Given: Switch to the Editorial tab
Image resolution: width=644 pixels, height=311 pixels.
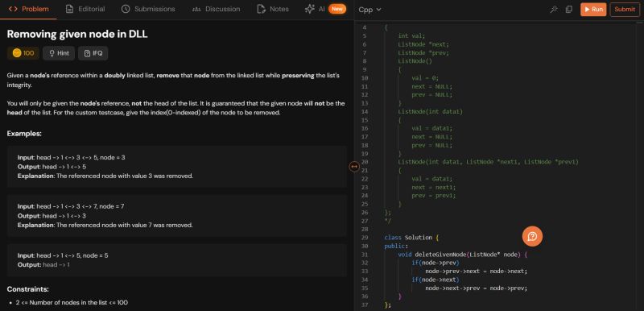Looking at the screenshot, I should [x=85, y=9].
